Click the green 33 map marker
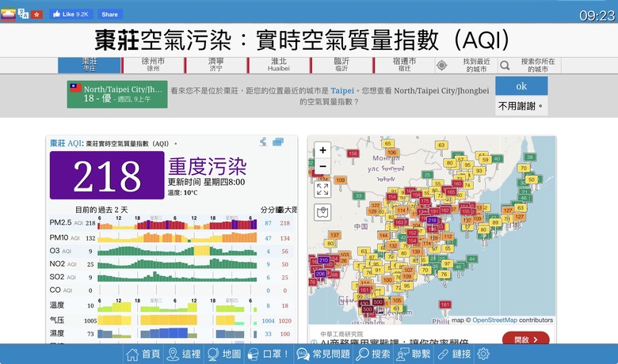The height and width of the screenshot is (364, 618). [358, 195]
